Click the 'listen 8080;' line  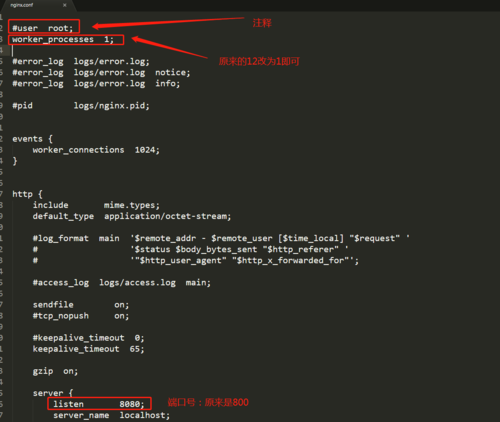[99, 404]
